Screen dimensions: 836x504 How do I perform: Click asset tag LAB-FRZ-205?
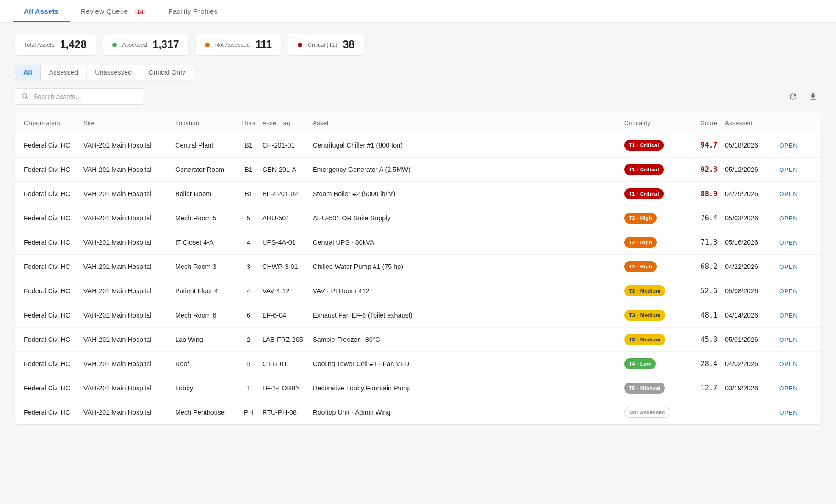click(282, 340)
